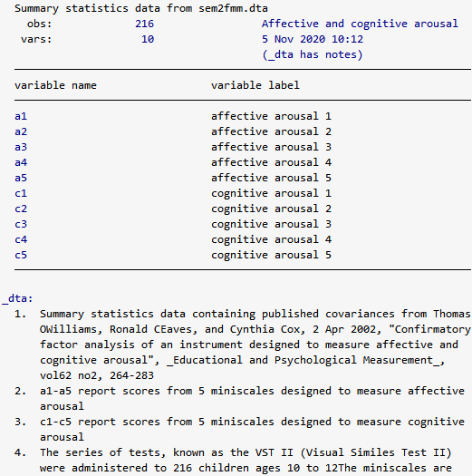This screenshot has width=472, height=476.
Task: Open the c5 variable link
Action: (21, 255)
